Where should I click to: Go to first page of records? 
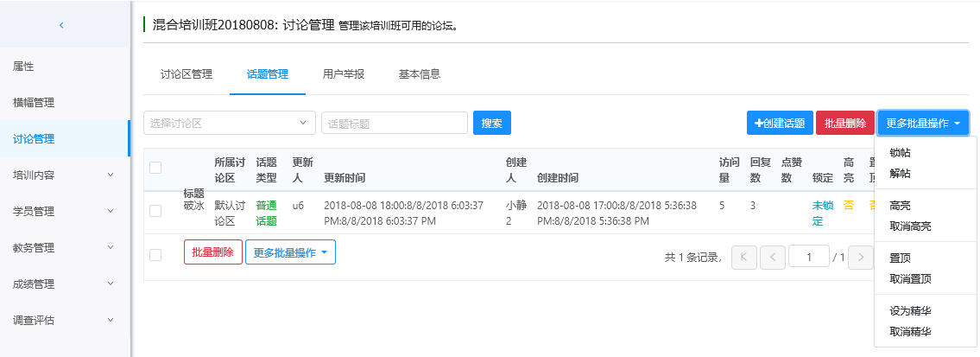point(743,258)
